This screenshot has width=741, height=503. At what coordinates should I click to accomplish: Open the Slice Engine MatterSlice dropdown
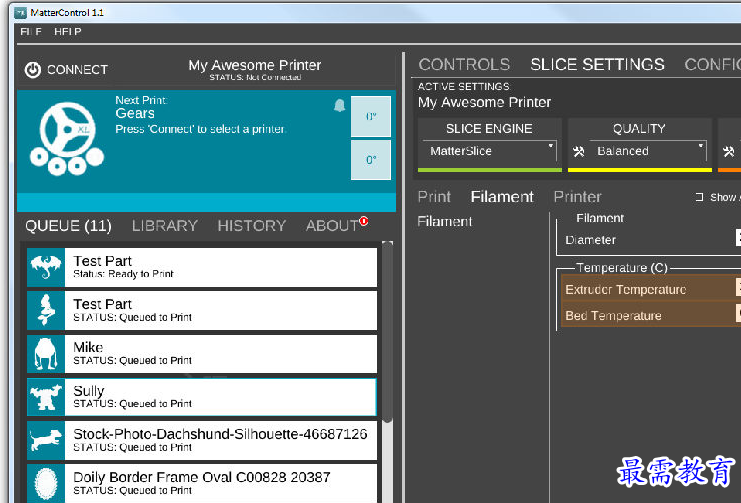(490, 151)
